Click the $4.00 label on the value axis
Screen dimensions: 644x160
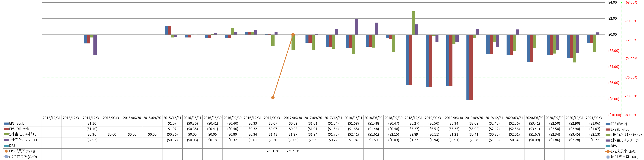click(612, 2)
